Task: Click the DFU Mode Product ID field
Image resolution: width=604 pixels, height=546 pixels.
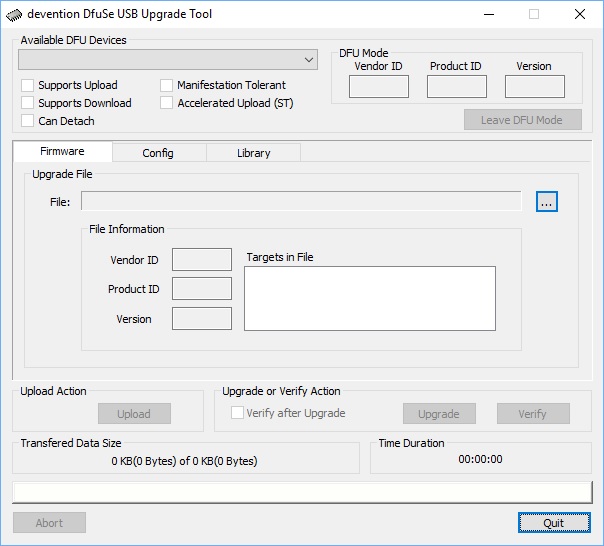Action: coord(457,86)
